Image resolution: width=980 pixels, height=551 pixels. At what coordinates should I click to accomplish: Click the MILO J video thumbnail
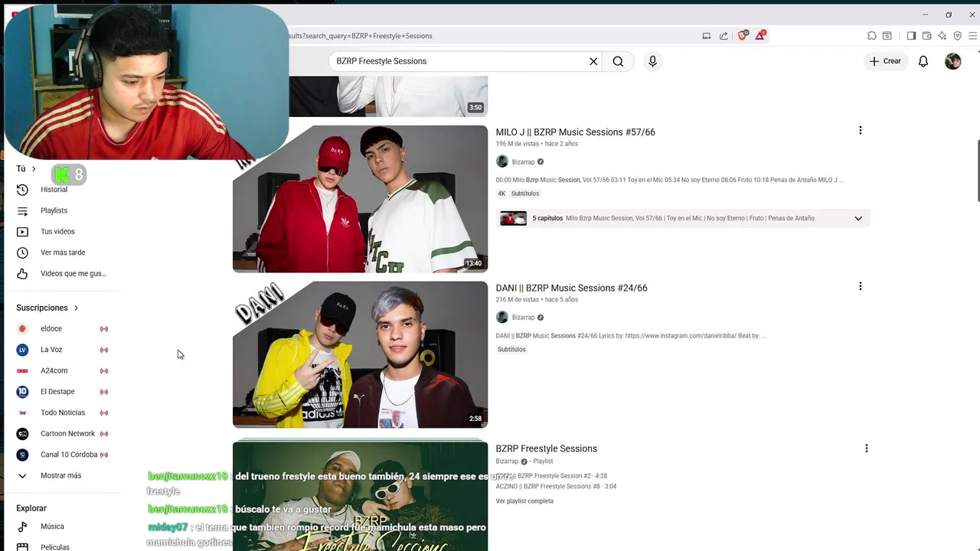click(360, 199)
